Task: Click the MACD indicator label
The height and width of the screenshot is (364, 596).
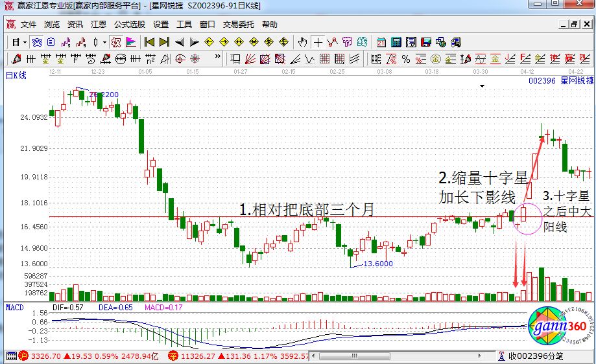Action: click(14, 307)
